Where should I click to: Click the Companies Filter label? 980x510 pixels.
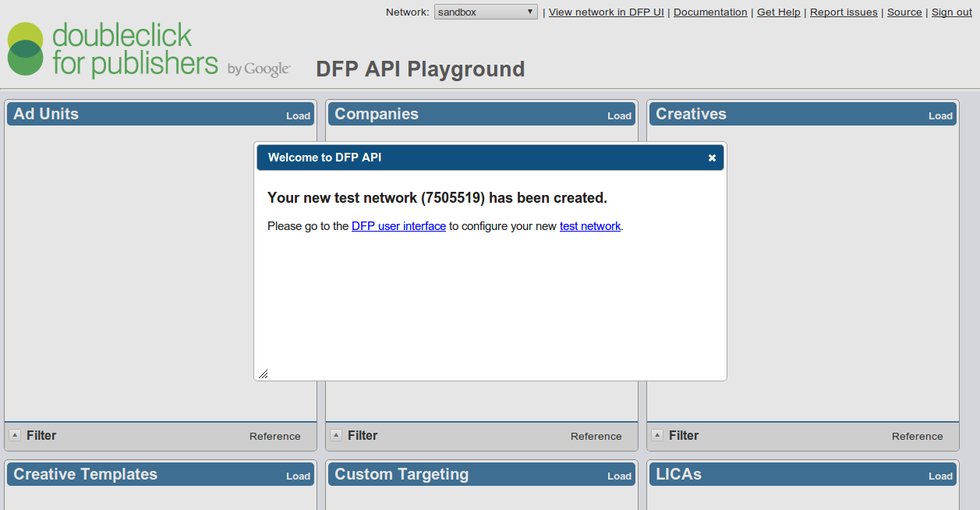(363, 435)
